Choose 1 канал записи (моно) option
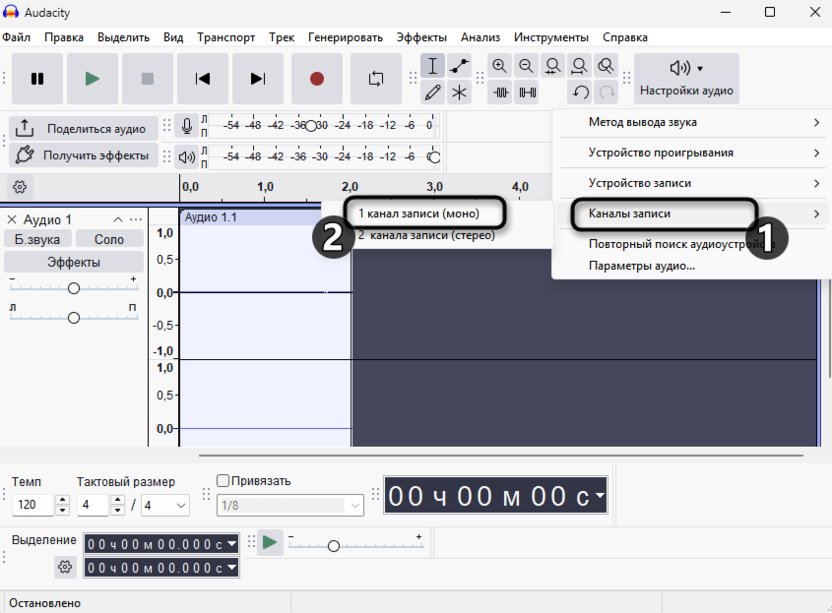 [x=419, y=213]
